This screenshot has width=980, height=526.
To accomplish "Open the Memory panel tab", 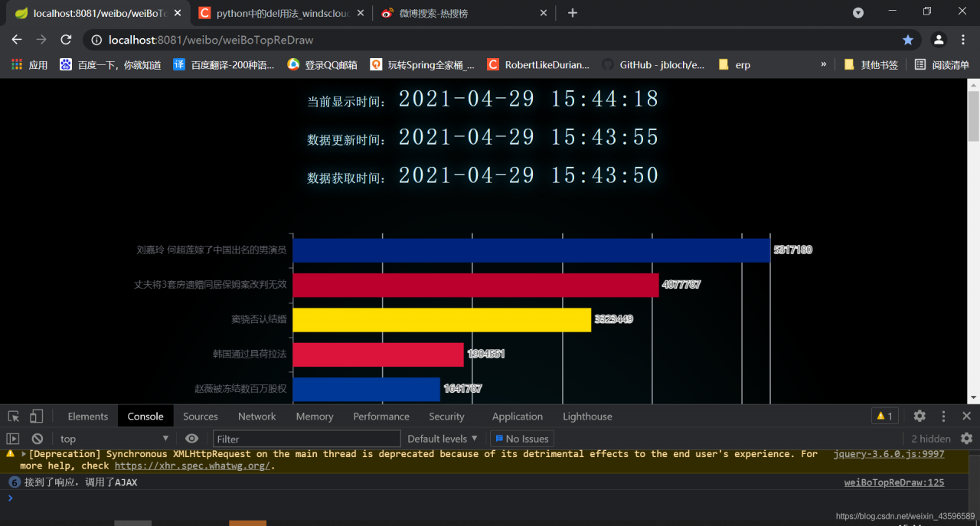I will coord(315,417).
